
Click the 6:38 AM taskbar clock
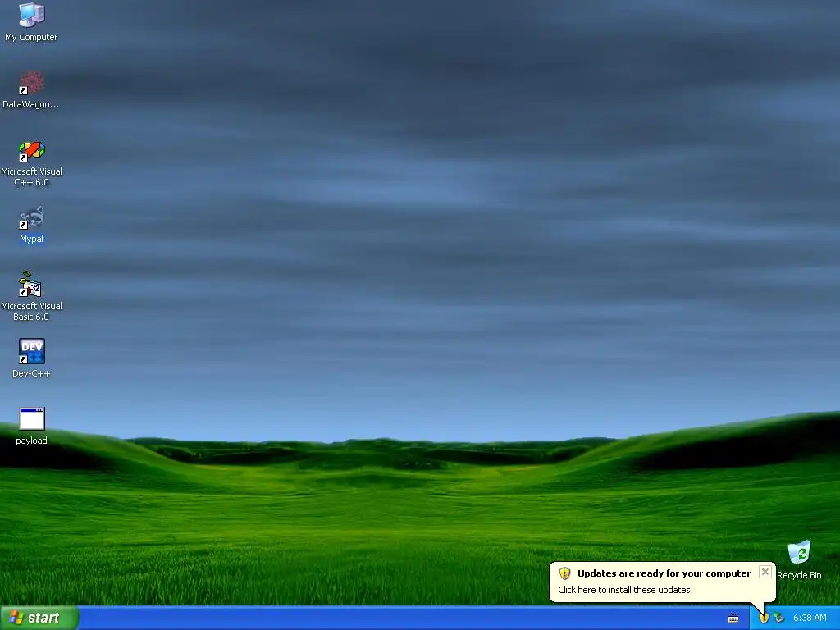click(810, 619)
